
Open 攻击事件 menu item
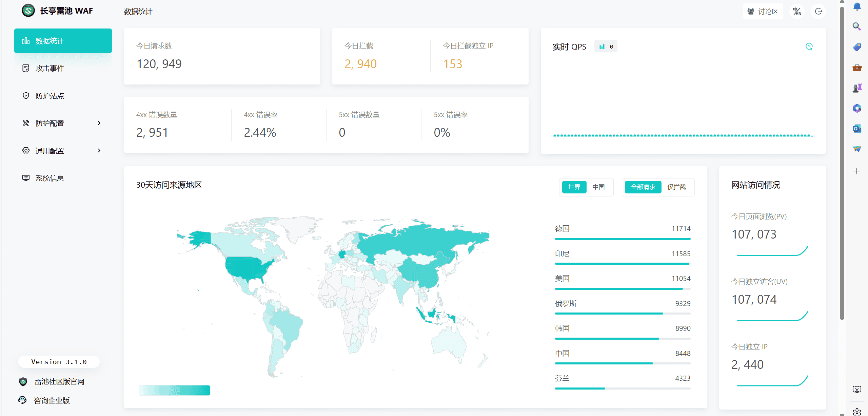pyautogui.click(x=50, y=69)
